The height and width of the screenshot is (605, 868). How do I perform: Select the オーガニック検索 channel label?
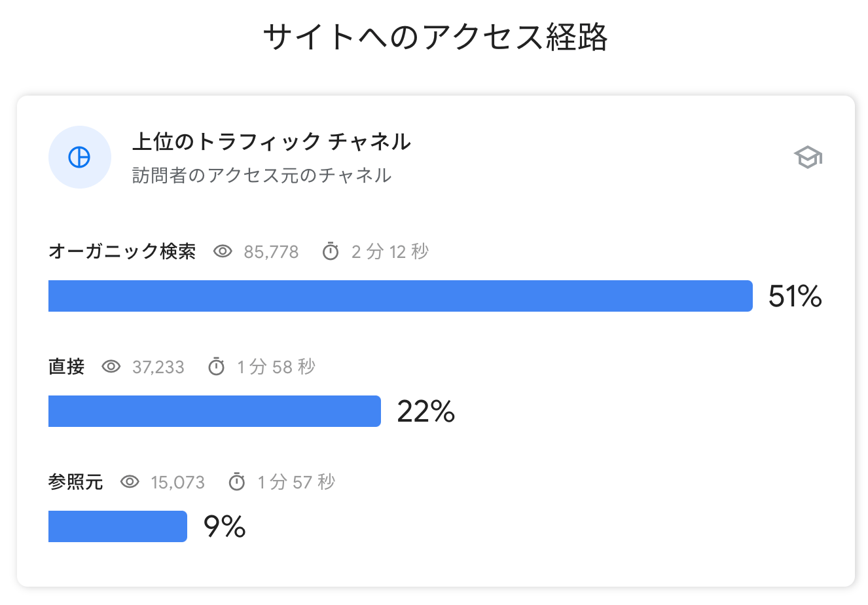(x=122, y=251)
